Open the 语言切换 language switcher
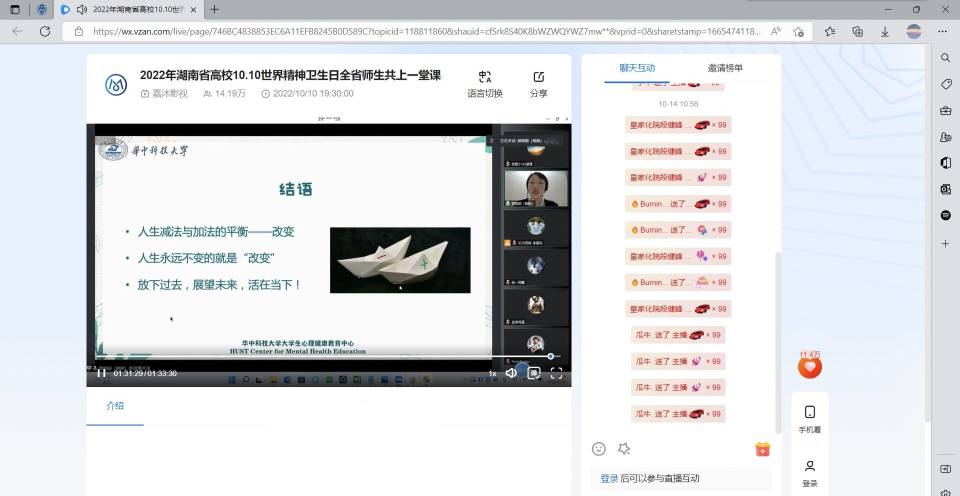 pos(485,84)
